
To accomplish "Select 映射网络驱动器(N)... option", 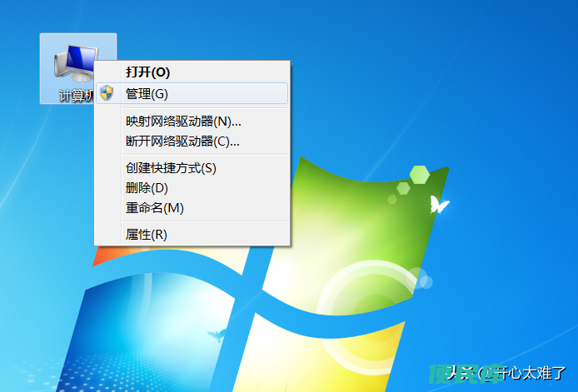I will click(x=192, y=122).
